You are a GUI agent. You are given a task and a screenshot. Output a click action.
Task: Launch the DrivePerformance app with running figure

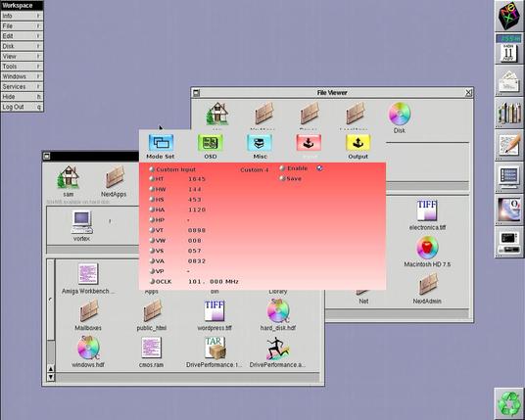point(277,349)
